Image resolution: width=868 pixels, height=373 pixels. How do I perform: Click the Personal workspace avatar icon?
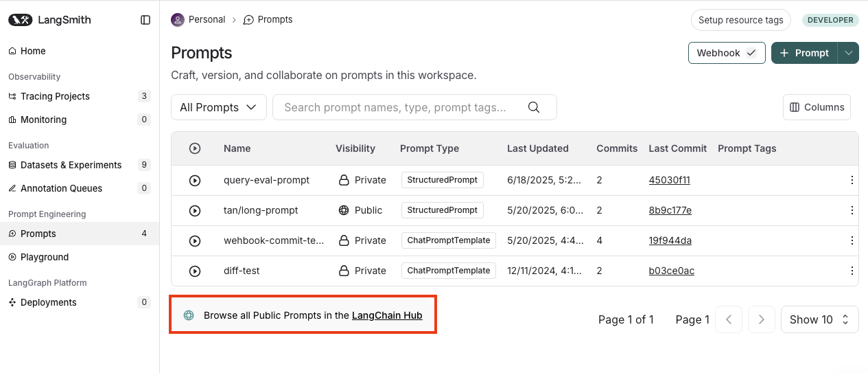click(178, 20)
